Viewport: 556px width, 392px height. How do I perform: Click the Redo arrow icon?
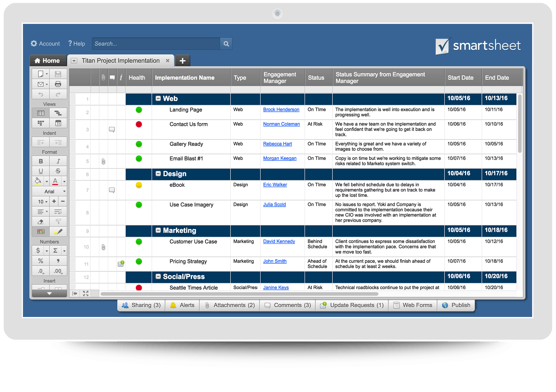58,94
